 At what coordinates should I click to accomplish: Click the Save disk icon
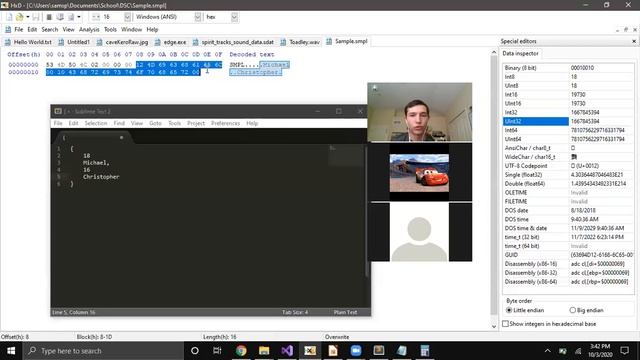[36, 17]
